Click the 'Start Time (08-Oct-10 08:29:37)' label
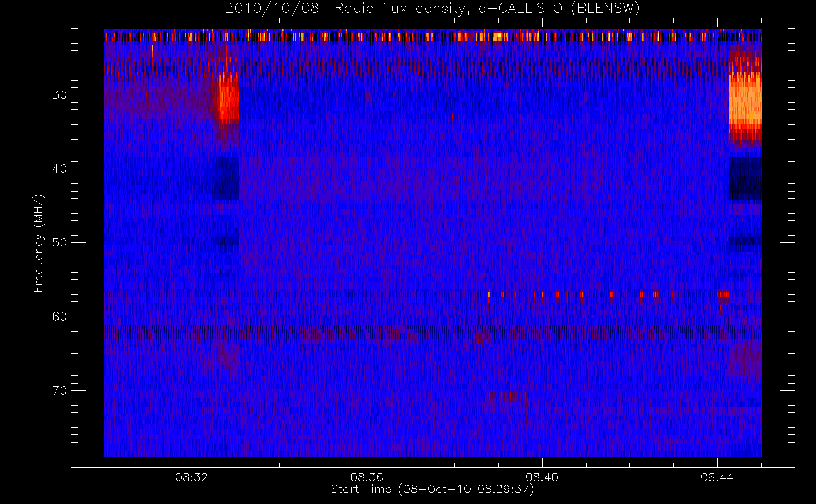 432,489
